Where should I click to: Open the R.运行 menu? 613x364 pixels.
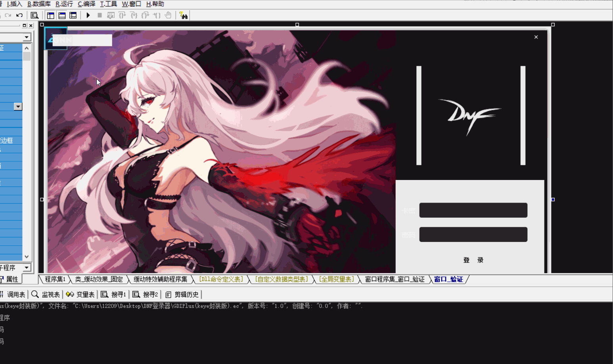point(64,4)
